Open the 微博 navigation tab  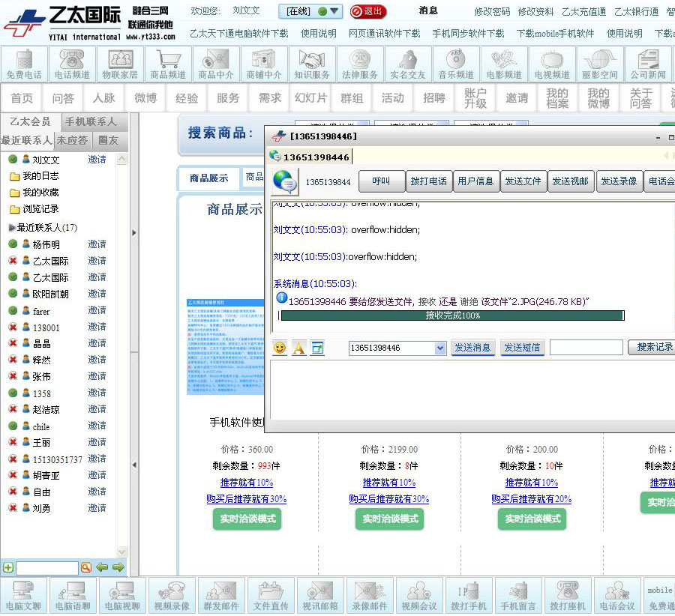[x=145, y=98]
